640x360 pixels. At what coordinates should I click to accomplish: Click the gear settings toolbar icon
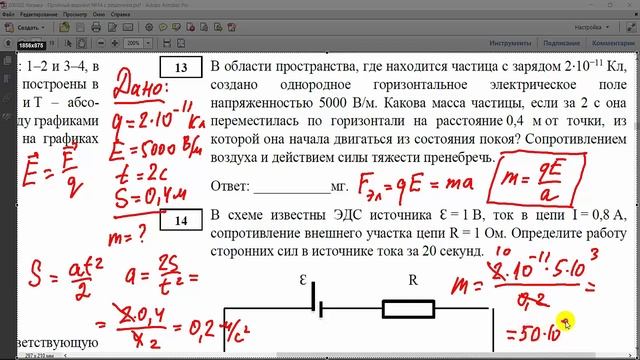[x=149, y=27]
